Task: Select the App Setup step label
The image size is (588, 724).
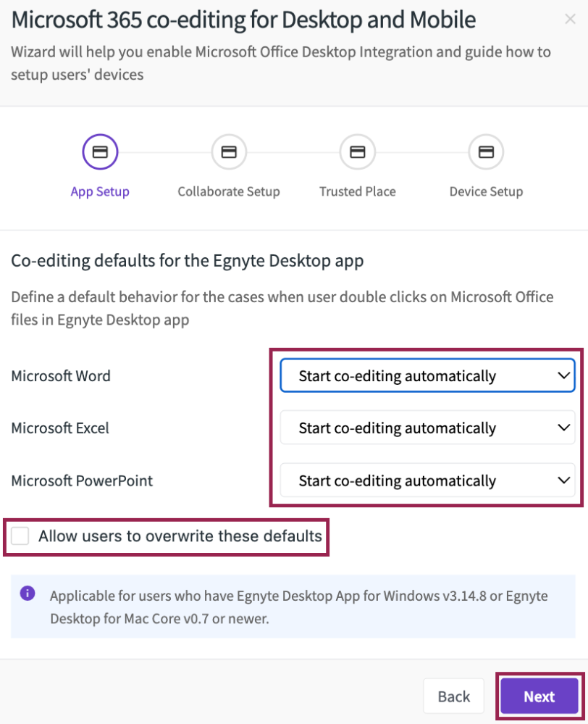Action: (100, 191)
